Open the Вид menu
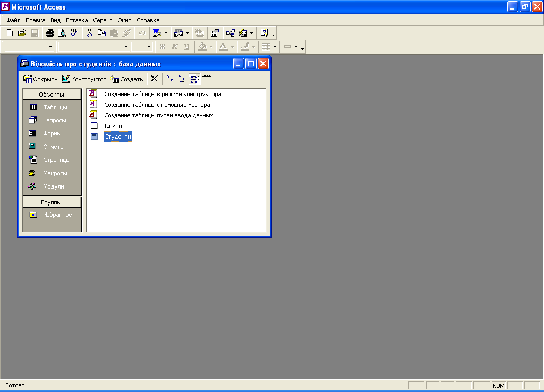 coord(55,20)
